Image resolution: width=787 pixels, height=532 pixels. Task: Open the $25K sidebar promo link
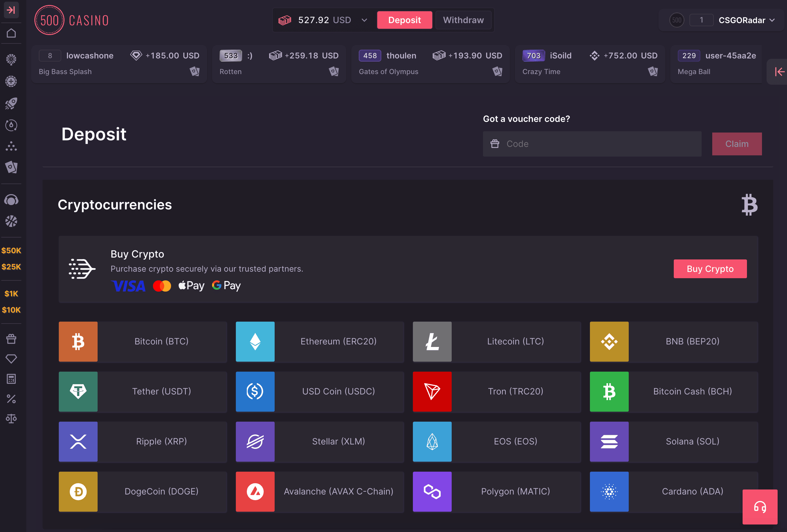point(11,267)
